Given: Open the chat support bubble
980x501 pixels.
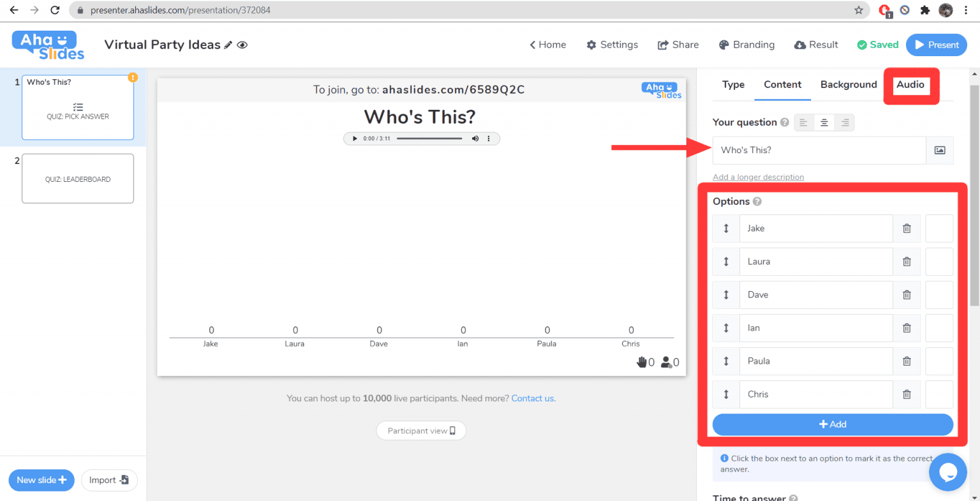Looking at the screenshot, I should (x=947, y=472).
